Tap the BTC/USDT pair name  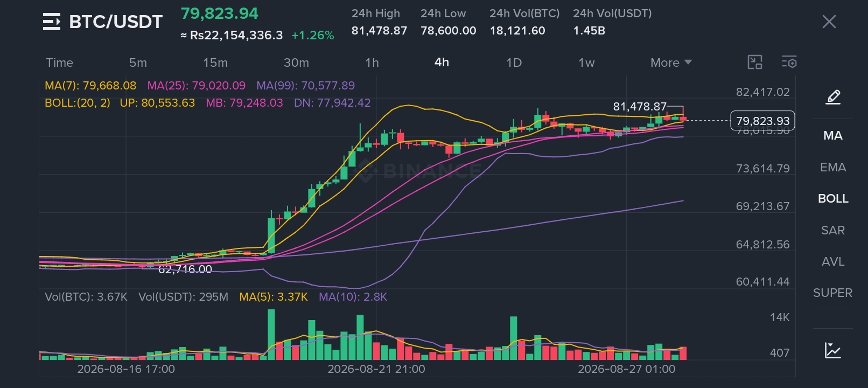click(x=116, y=22)
